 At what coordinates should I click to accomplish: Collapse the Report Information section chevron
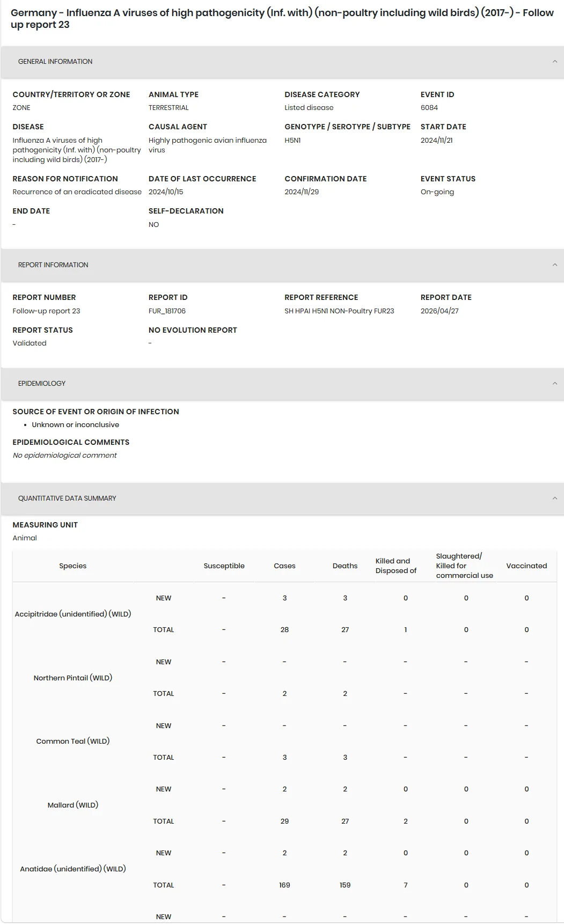point(555,265)
